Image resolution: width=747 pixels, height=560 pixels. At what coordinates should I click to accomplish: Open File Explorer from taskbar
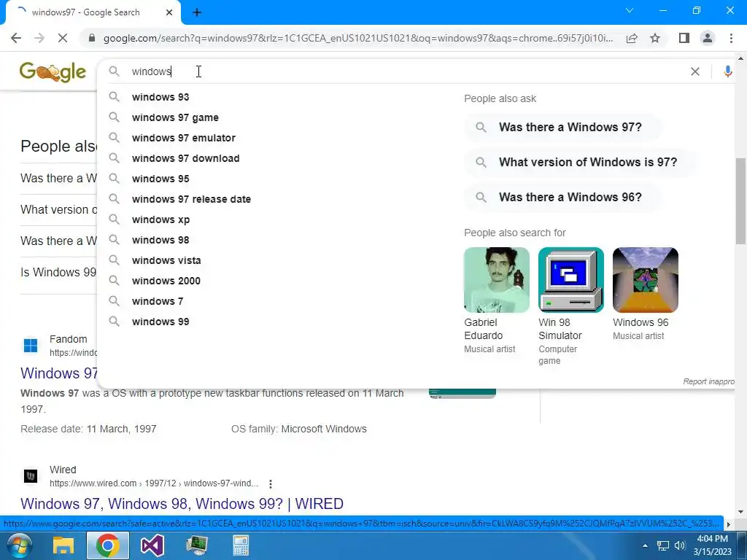click(63, 545)
